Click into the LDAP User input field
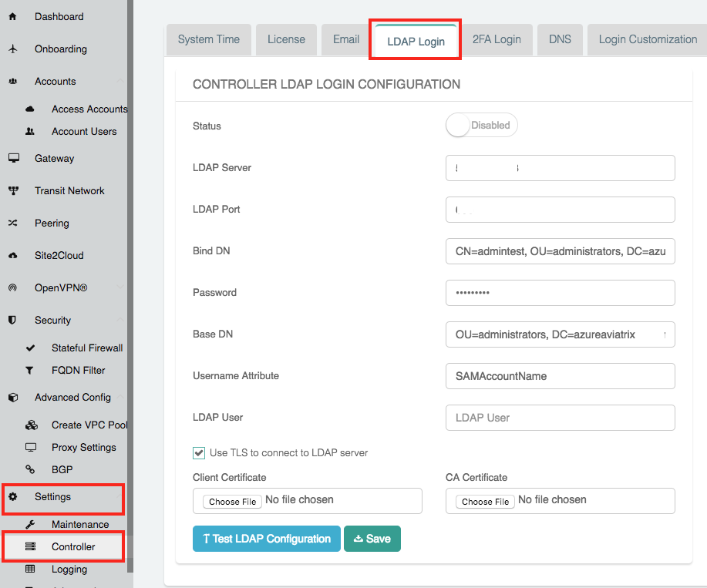Viewport: 707px width, 588px height. 560,418
